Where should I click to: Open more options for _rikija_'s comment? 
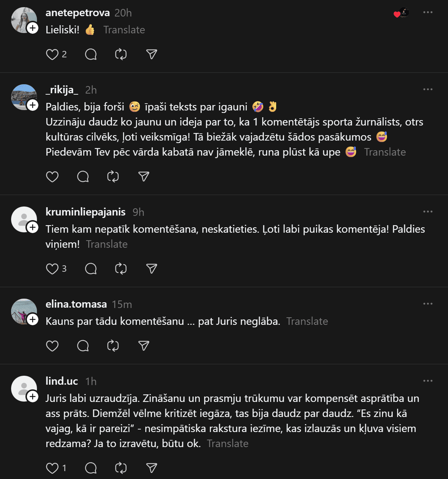pos(428,90)
